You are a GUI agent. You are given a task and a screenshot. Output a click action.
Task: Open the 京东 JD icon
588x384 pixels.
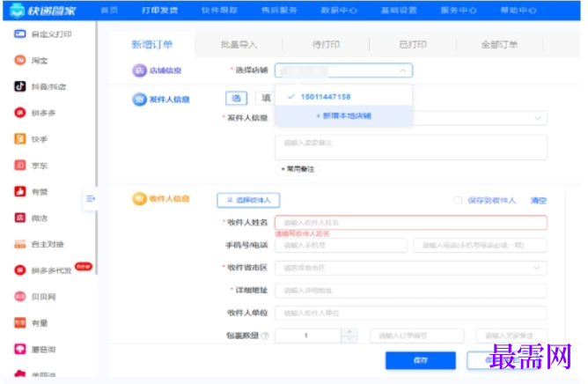[x=20, y=166]
